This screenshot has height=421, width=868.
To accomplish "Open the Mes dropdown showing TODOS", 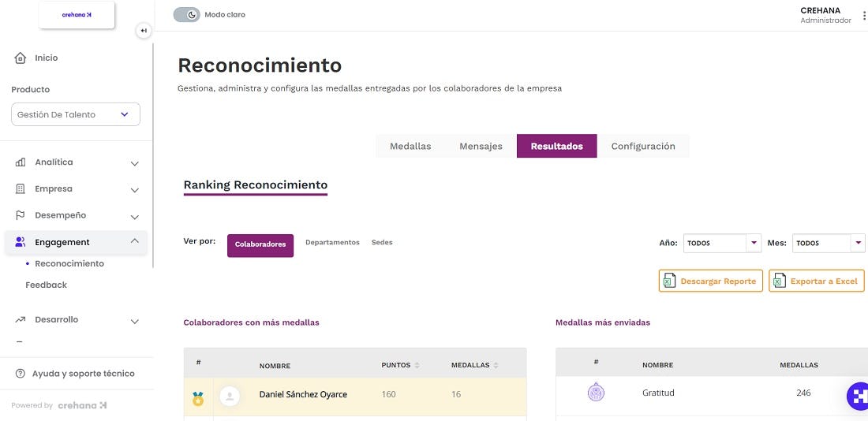I will 829,244.
